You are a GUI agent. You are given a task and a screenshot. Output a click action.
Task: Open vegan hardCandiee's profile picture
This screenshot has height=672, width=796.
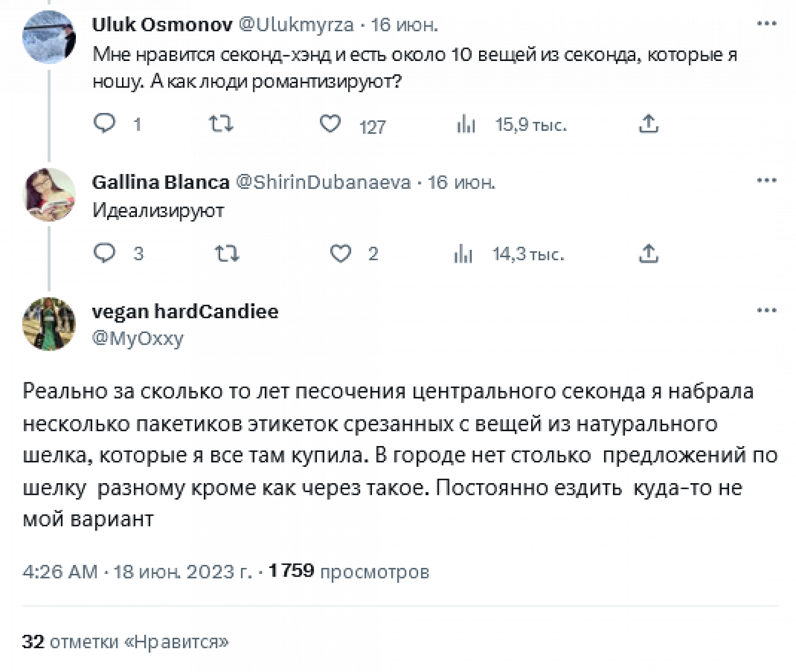click(x=49, y=324)
